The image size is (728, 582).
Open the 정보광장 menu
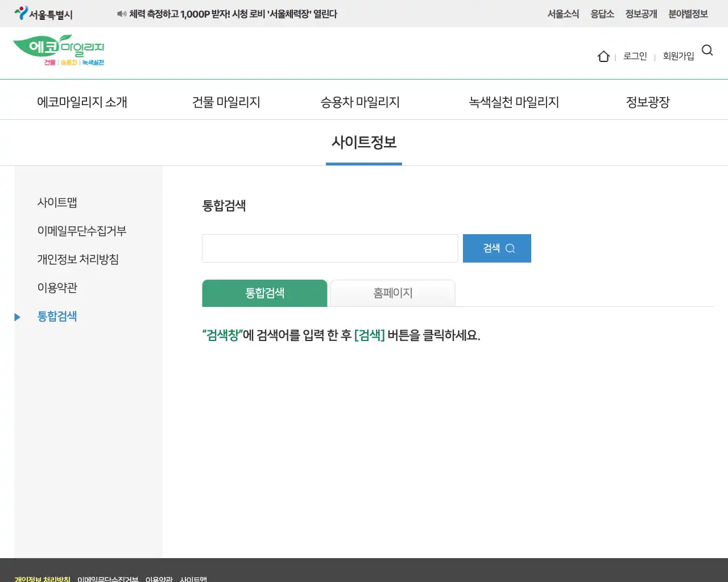pos(648,102)
